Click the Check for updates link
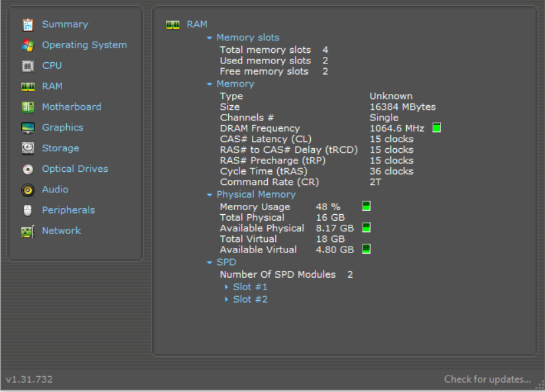The width and height of the screenshot is (545, 392). pos(487,379)
